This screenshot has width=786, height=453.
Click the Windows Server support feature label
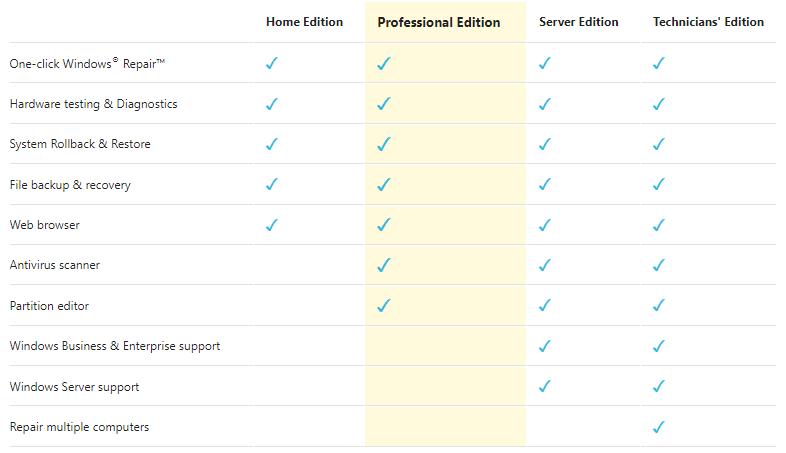74,387
